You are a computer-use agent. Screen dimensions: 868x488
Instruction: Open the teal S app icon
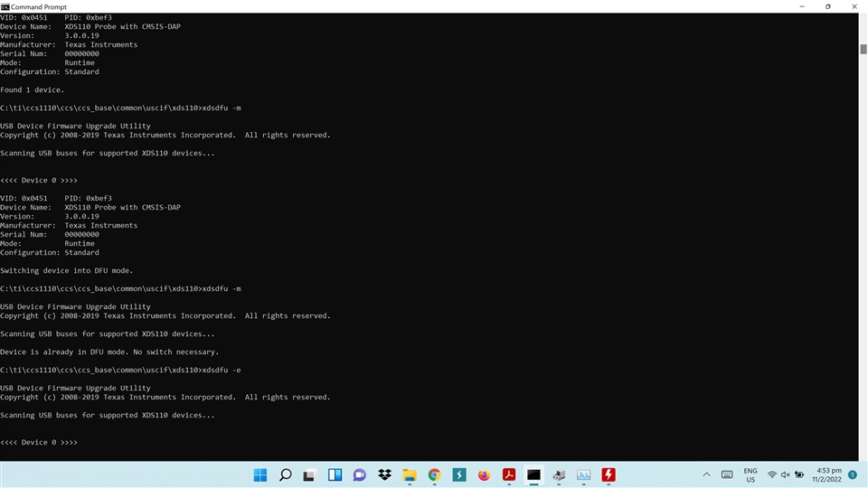(459, 474)
